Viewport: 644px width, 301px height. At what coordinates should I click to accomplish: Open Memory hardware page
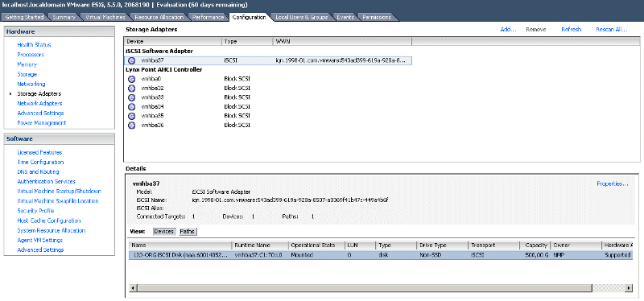click(27, 64)
